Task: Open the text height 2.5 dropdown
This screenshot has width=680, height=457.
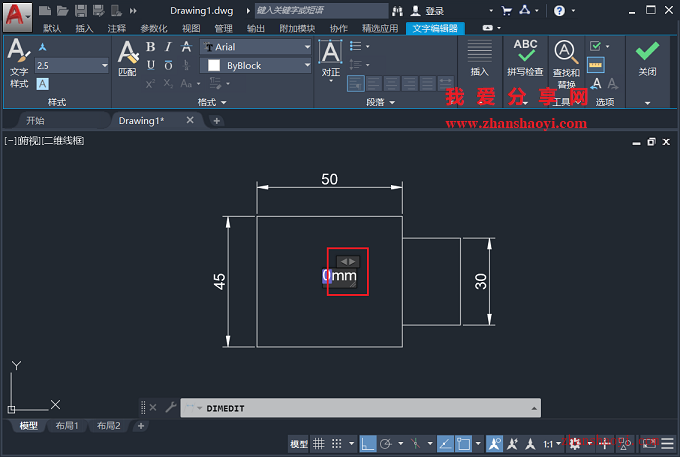Action: tap(105, 65)
